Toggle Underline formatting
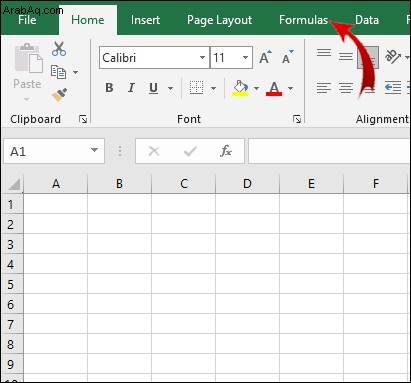The image size is (411, 383). pos(153,88)
